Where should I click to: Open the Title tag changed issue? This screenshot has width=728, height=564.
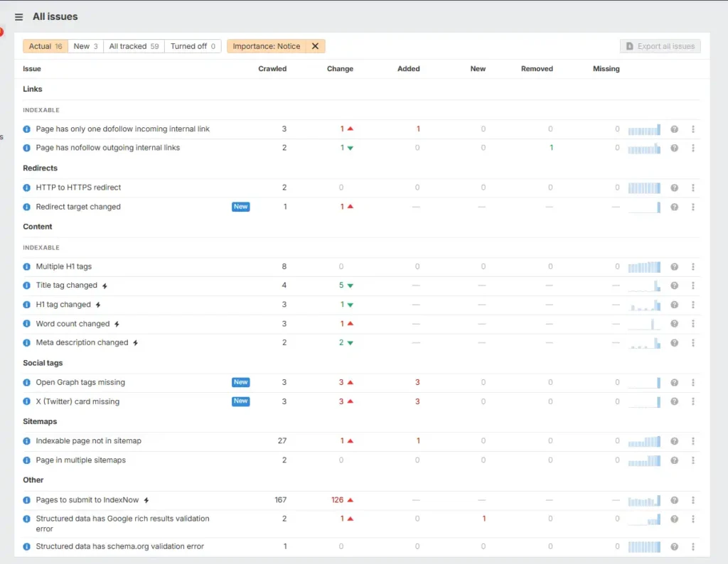[66, 286]
